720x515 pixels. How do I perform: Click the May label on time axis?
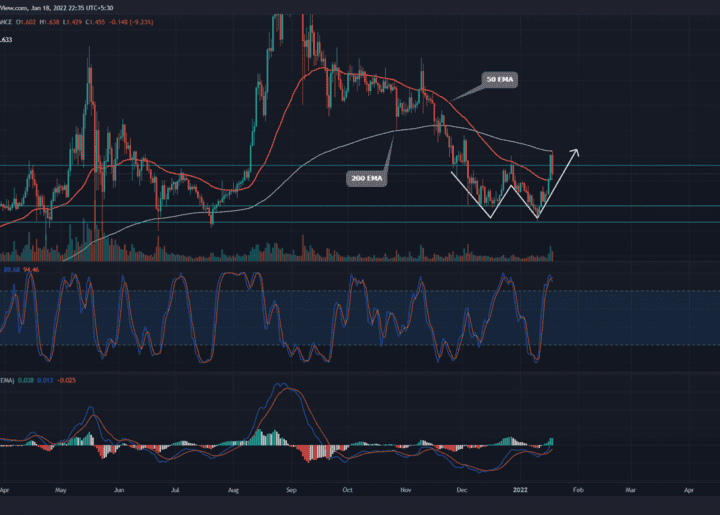point(61,492)
